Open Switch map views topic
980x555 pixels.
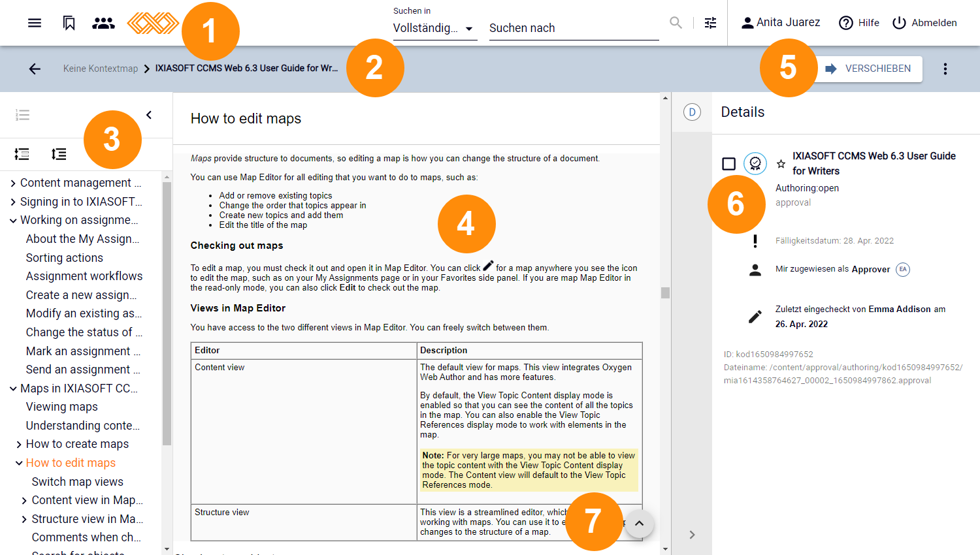coord(78,482)
